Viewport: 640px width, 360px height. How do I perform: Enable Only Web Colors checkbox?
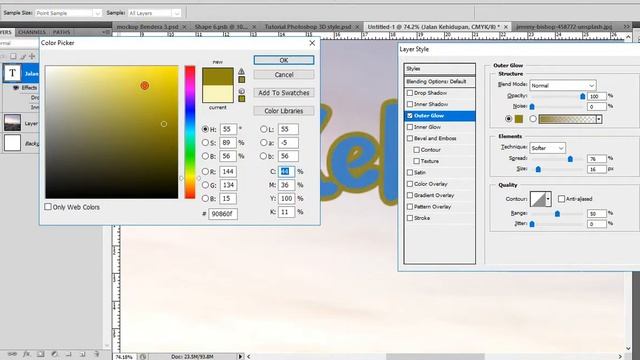tap(48, 207)
